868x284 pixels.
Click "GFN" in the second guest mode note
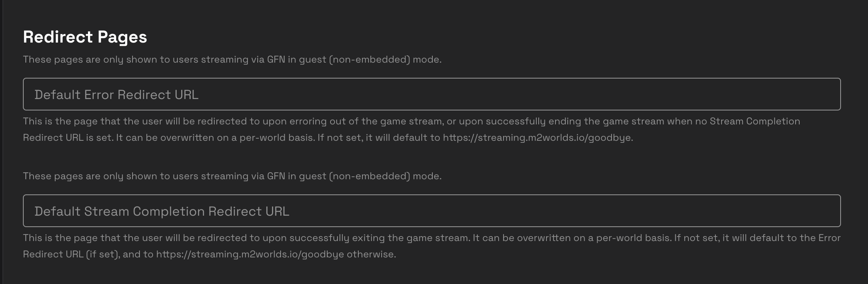(276, 176)
